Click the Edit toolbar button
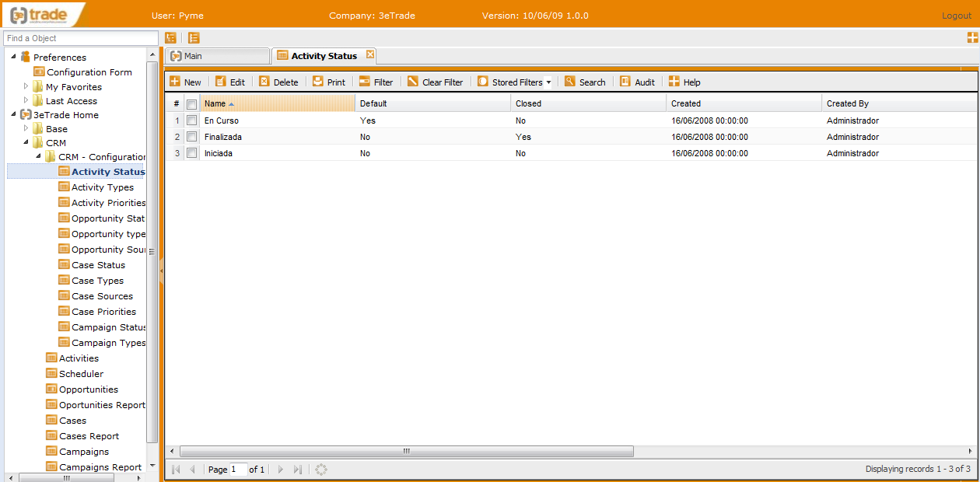 tap(230, 82)
